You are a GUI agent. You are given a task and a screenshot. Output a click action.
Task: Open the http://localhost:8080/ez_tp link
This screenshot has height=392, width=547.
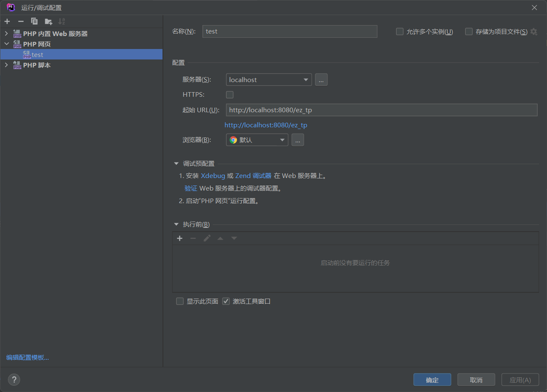[266, 125]
